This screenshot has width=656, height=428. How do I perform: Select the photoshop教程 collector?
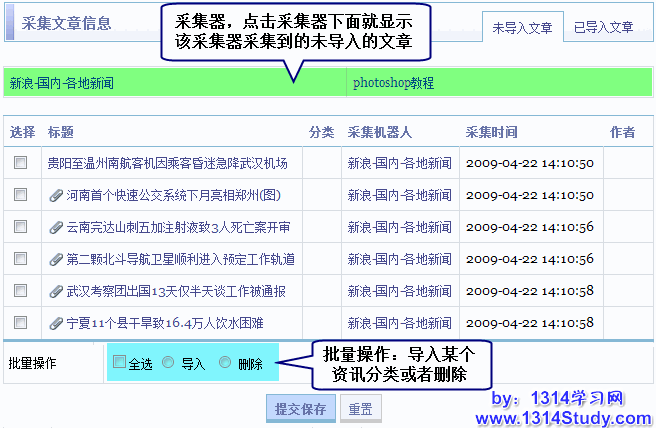tap(394, 83)
